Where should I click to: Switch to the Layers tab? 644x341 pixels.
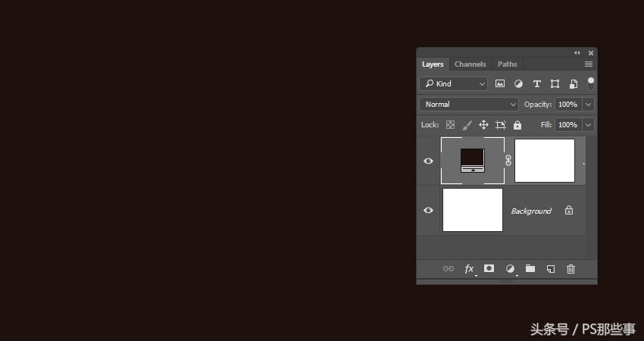coord(433,64)
